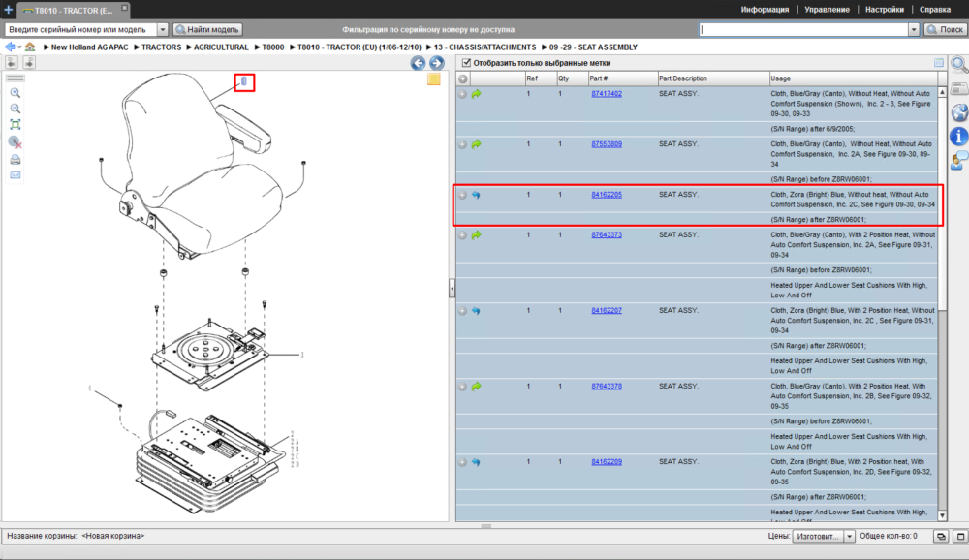Open the 'Справка' menu
The height and width of the screenshot is (560, 969).
pos(935,10)
